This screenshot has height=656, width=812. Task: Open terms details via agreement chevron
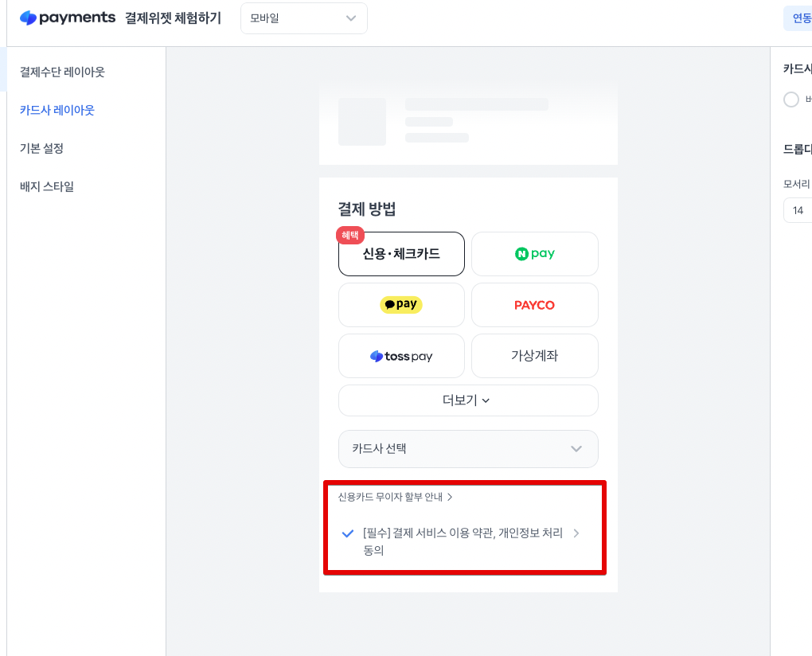click(x=576, y=533)
